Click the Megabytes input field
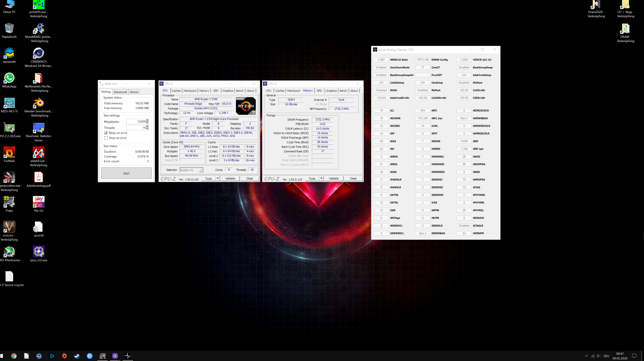Image resolution: width=644 pixels, height=361 pixels. (136, 122)
